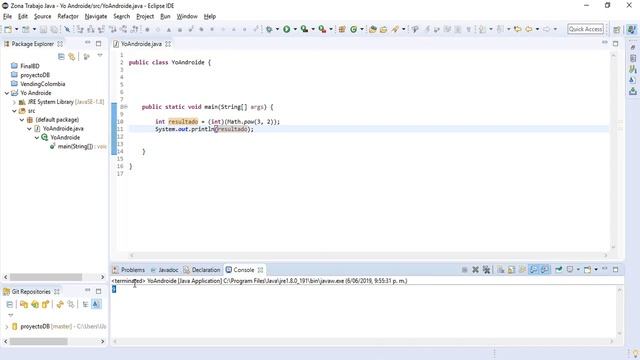Toggle Show Console on Standard Out Changes

click(533, 270)
